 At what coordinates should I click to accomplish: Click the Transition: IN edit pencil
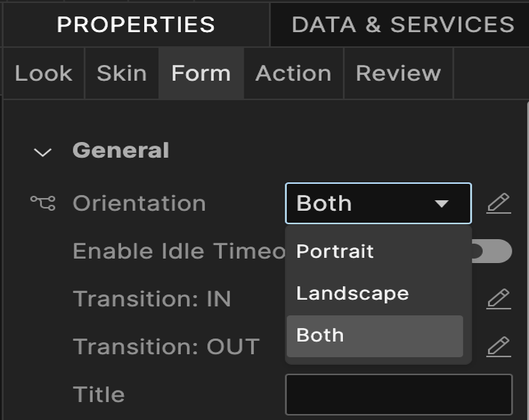[x=498, y=299]
